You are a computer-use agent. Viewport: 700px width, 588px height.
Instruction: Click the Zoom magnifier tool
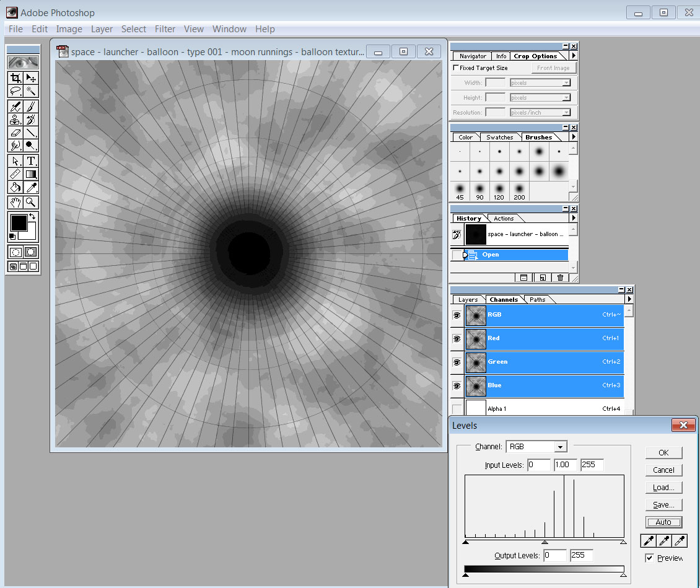(x=30, y=203)
